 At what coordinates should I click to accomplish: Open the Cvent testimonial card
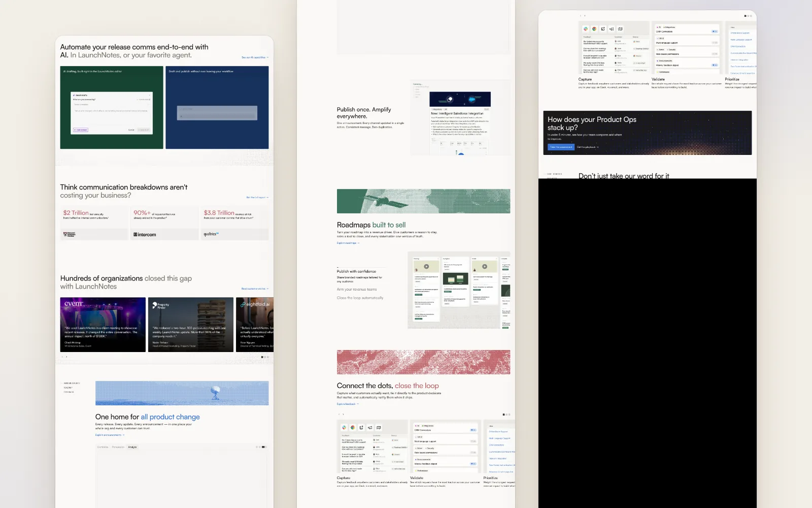click(103, 325)
